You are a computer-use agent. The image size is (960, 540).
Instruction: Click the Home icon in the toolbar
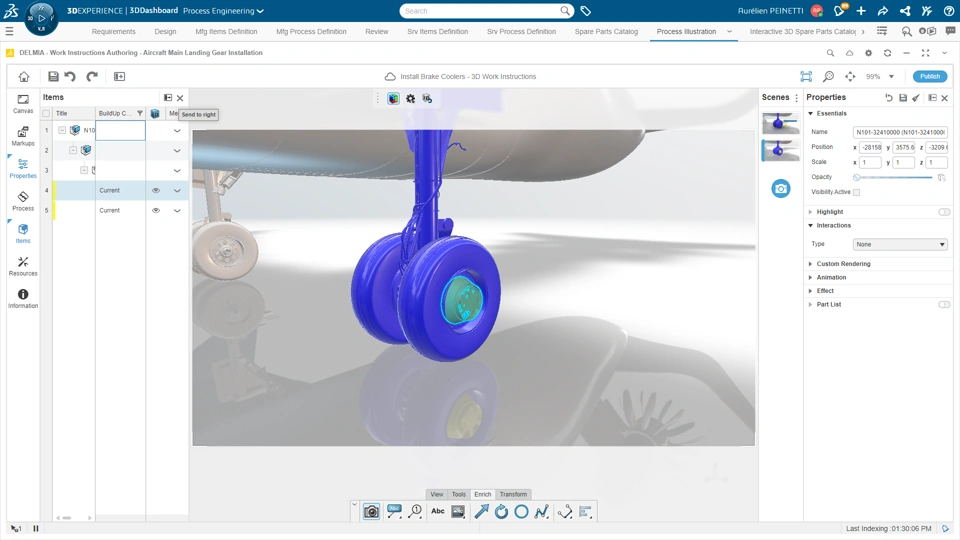[x=24, y=77]
